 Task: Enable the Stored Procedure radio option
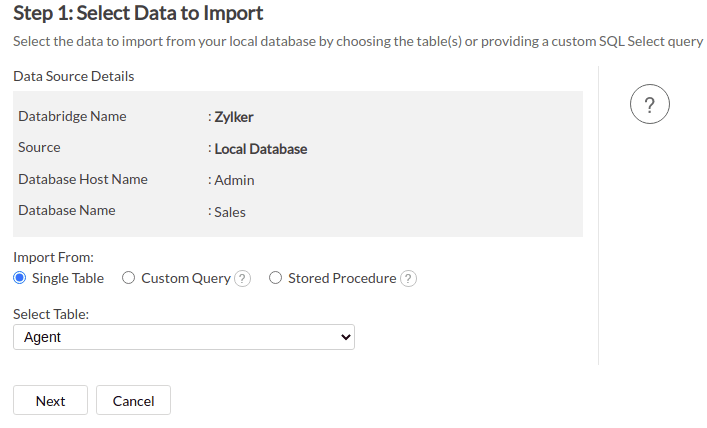coord(275,278)
